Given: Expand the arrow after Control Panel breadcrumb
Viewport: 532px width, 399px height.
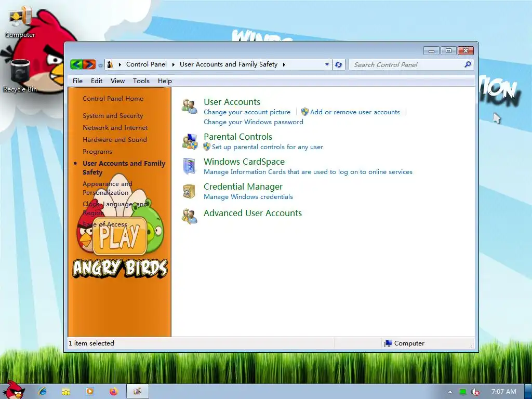Looking at the screenshot, I should (174, 64).
